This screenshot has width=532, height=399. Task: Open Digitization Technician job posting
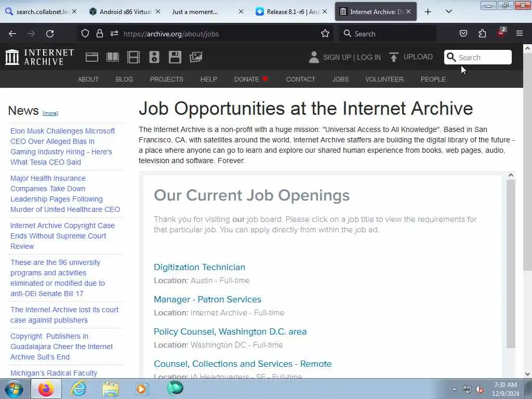[199, 267]
